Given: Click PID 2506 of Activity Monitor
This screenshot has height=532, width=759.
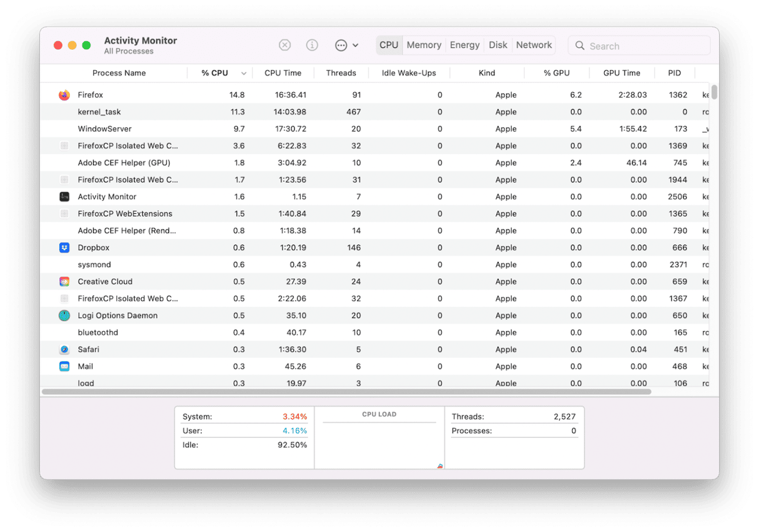Looking at the screenshot, I should (677, 196).
